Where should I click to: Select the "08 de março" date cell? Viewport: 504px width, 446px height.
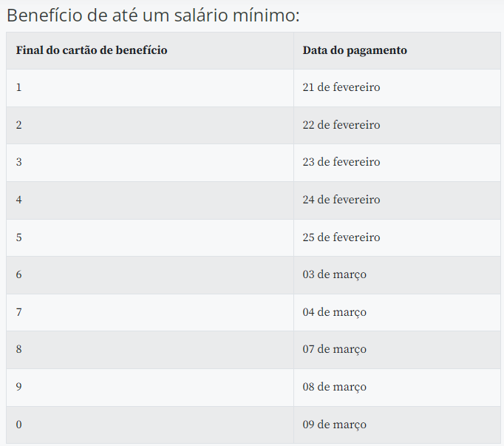pos(334,387)
